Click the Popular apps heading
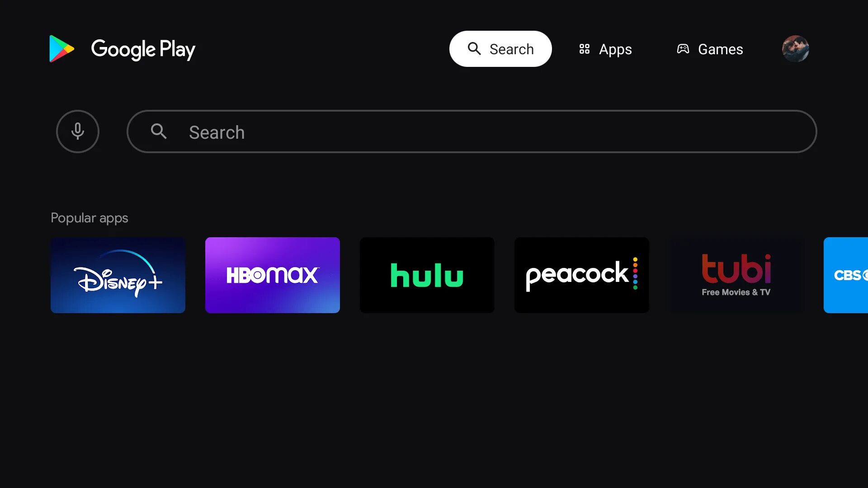Screen dimensions: 868x488 [90, 218]
